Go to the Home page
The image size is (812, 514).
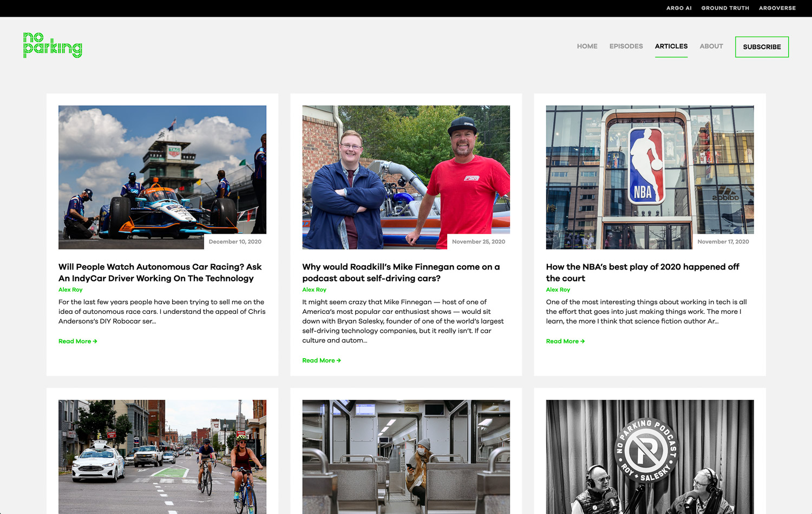tap(587, 47)
